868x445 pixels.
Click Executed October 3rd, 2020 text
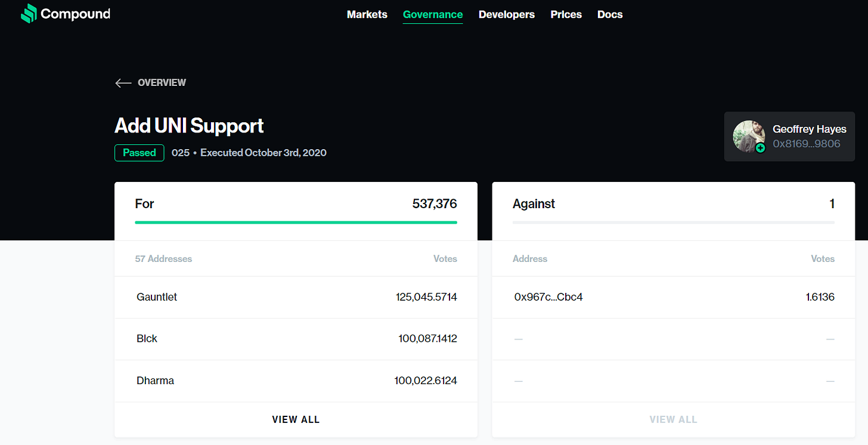click(x=263, y=153)
